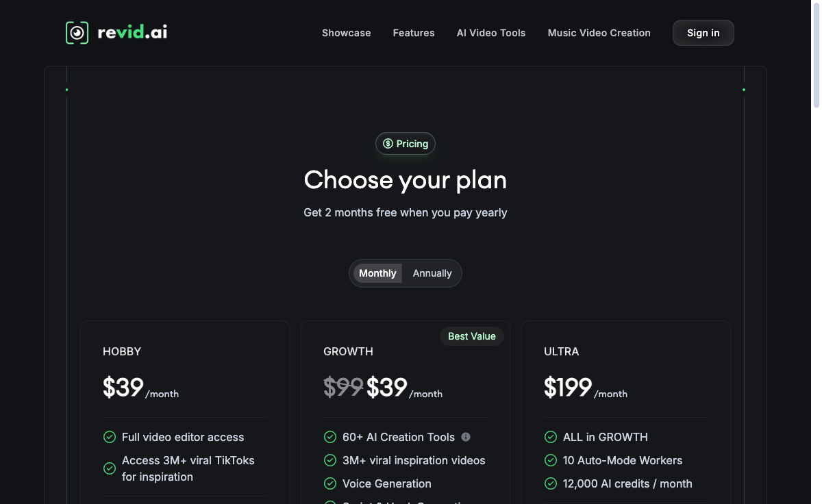Select the Monthly billing option
Viewport: 822px width, 504px height.
pos(377,273)
